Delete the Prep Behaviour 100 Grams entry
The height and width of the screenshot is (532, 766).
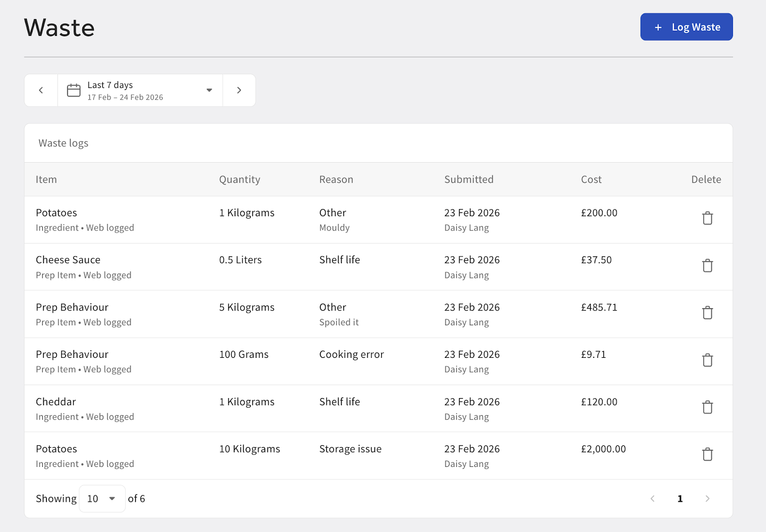click(x=707, y=360)
